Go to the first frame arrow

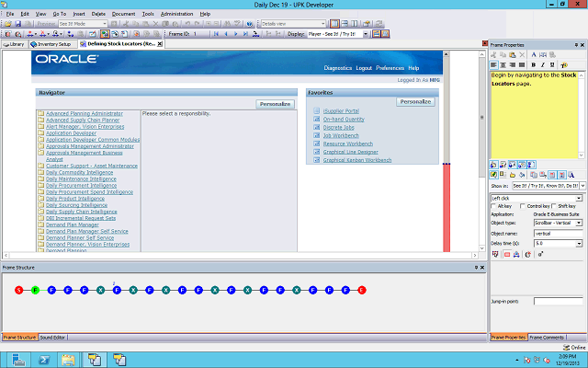tap(217, 34)
